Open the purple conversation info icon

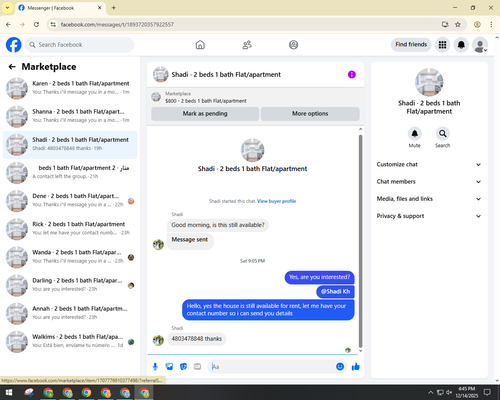click(352, 74)
